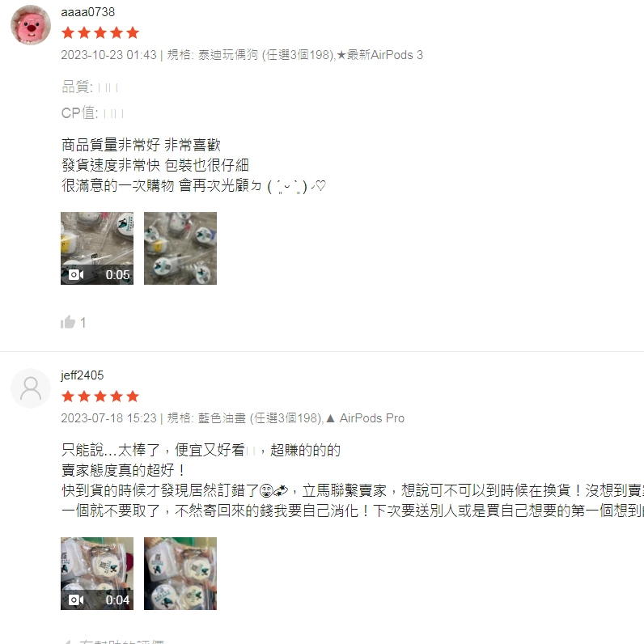Open the jeff2405 username profile link
644x644 pixels.
[x=83, y=375]
